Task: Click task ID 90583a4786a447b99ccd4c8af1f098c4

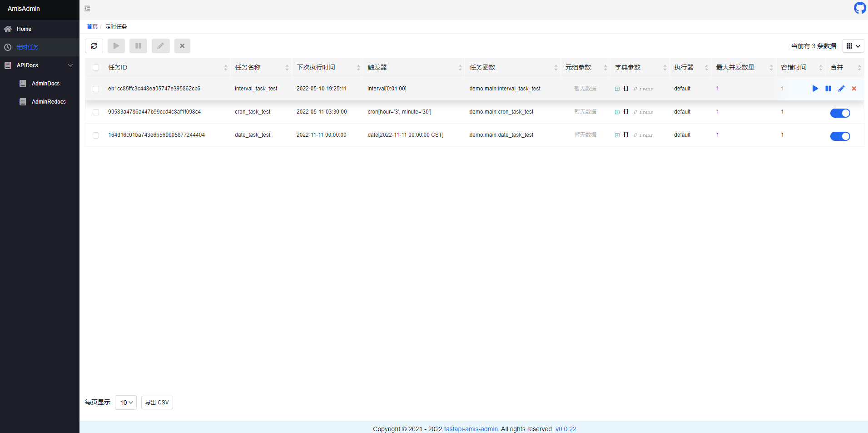Action: coord(154,112)
